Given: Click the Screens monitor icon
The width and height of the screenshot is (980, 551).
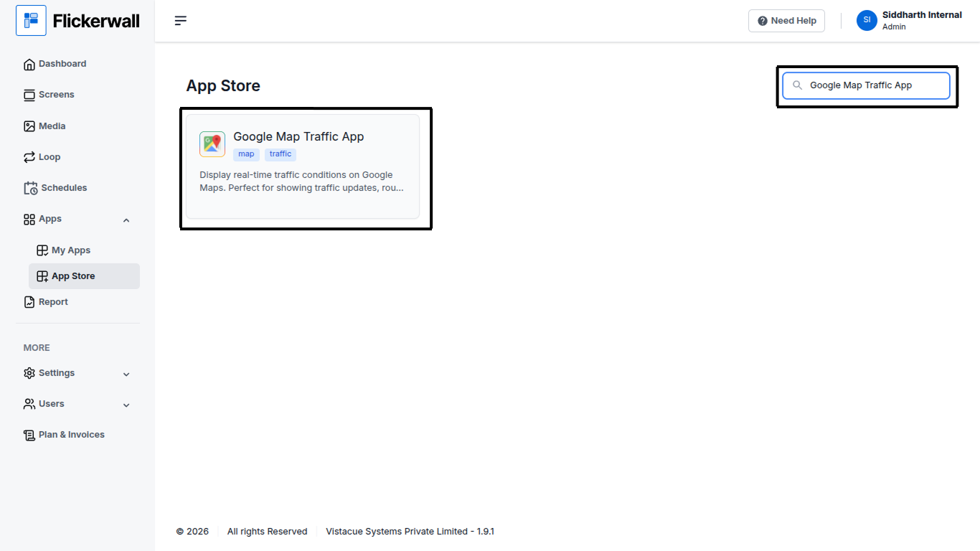Looking at the screenshot, I should click(29, 95).
